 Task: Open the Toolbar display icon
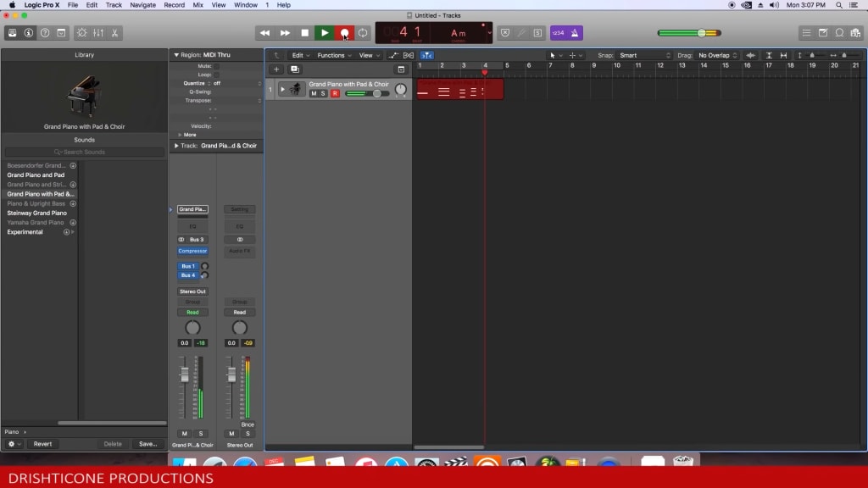tap(61, 33)
